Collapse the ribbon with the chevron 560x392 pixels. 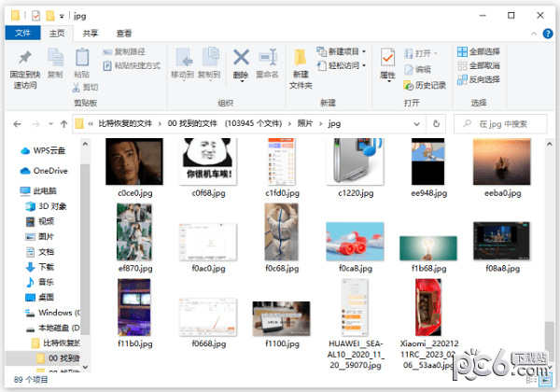[534, 34]
